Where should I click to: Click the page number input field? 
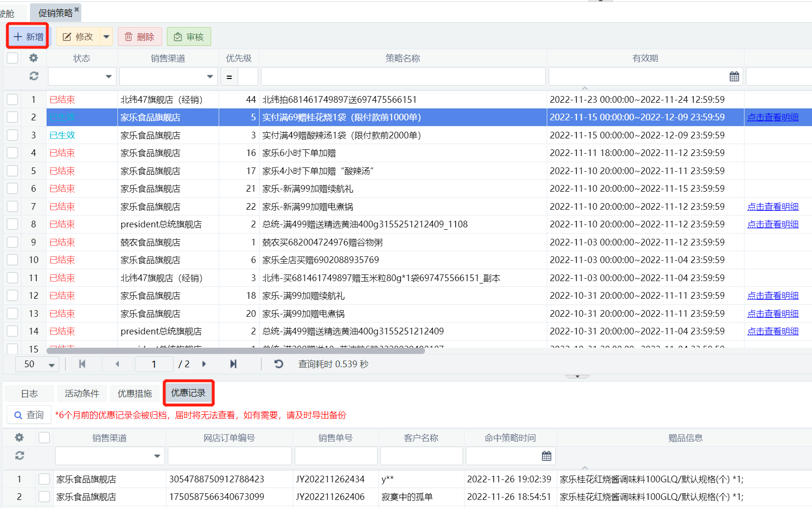[x=154, y=364]
